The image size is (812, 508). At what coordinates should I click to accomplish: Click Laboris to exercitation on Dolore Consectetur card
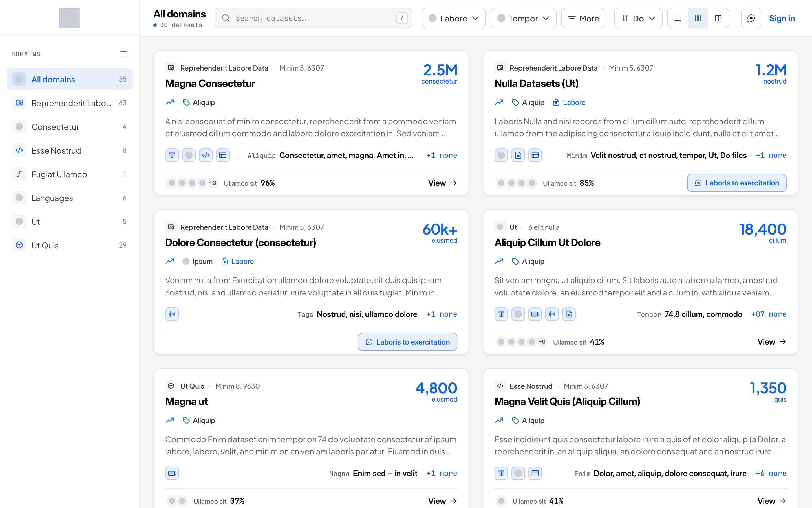407,342
